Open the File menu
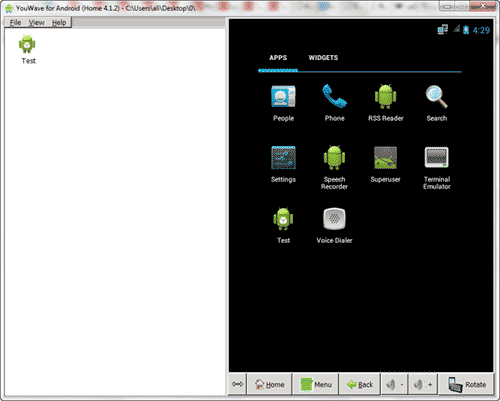 point(15,23)
